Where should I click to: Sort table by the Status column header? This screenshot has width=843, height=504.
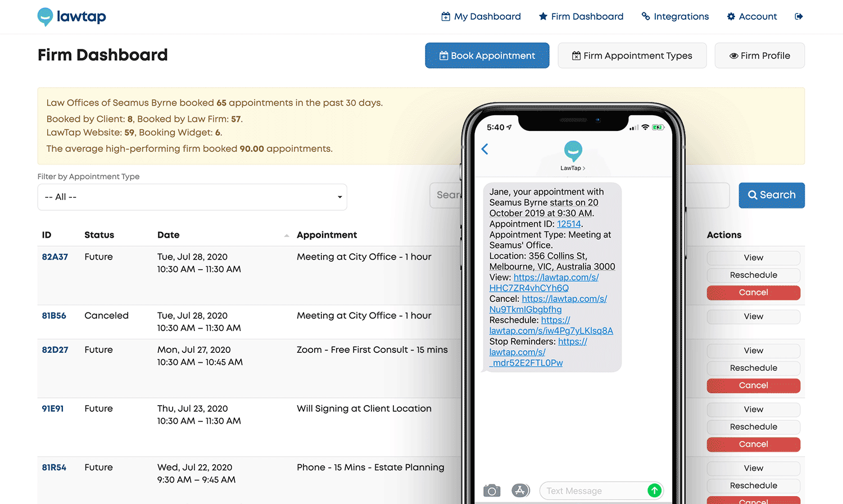[99, 235]
